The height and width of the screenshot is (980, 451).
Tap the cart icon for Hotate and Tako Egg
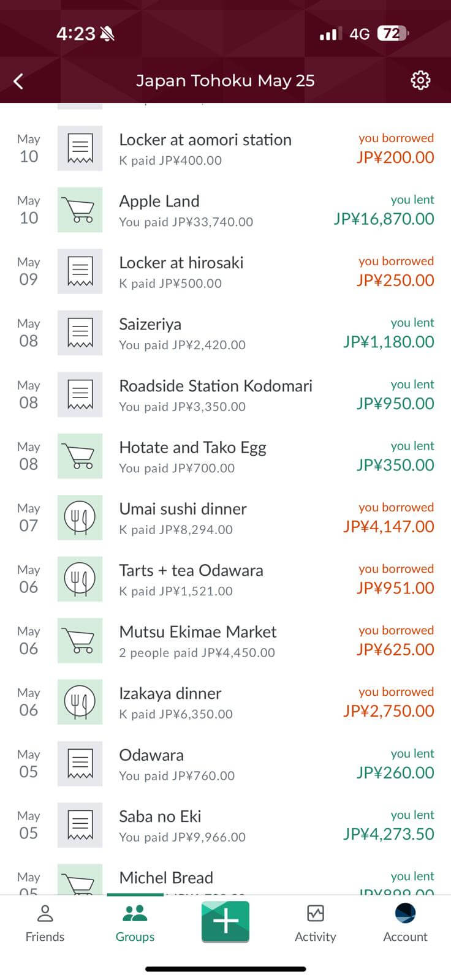(x=80, y=456)
